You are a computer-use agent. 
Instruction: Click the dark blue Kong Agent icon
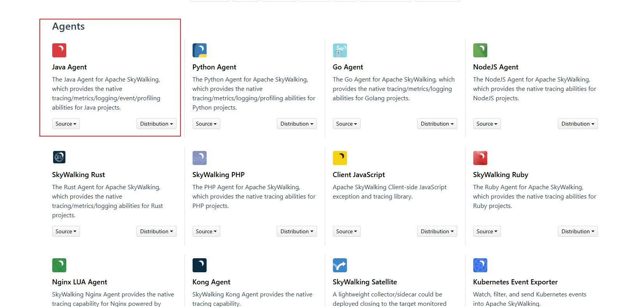click(200, 265)
